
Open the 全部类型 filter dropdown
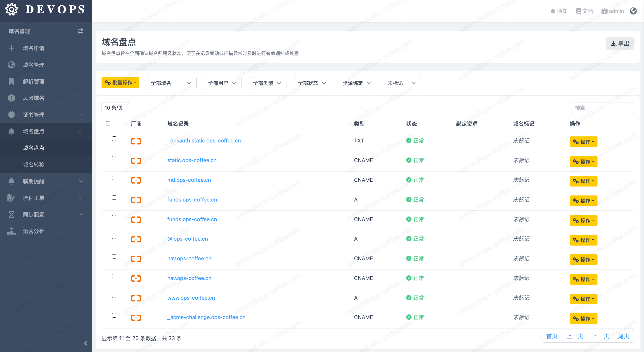coord(268,83)
